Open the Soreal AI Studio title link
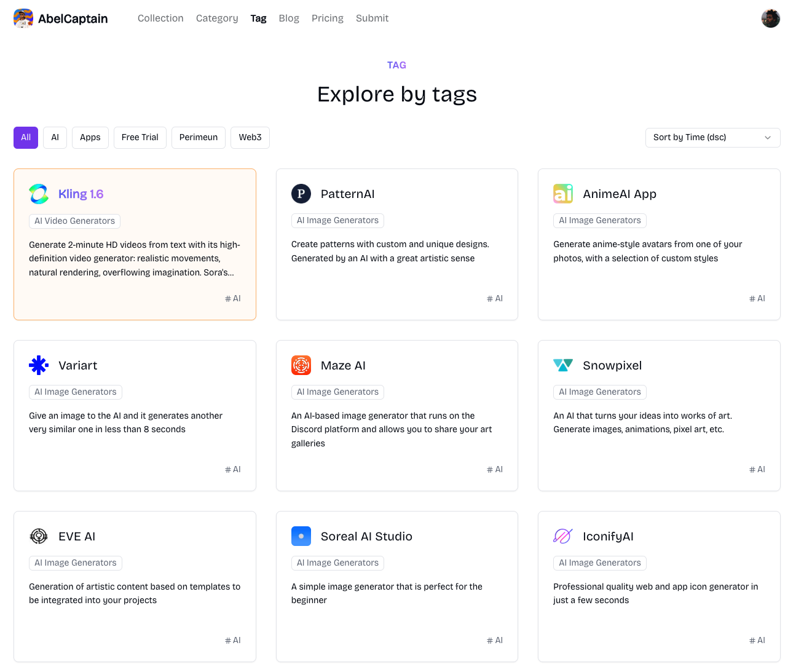Viewport: 804px width, 672px height. point(366,536)
